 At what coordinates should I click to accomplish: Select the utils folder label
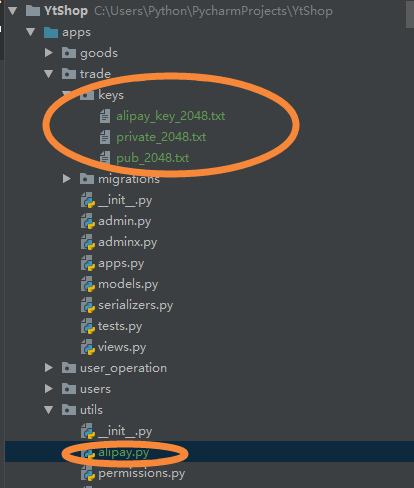91,410
